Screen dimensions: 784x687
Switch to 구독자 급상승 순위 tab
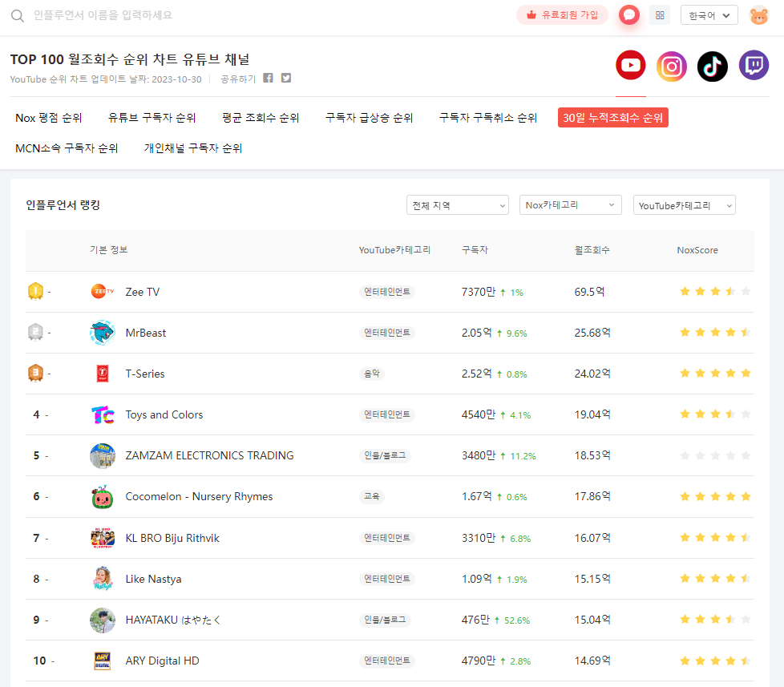[x=369, y=118]
